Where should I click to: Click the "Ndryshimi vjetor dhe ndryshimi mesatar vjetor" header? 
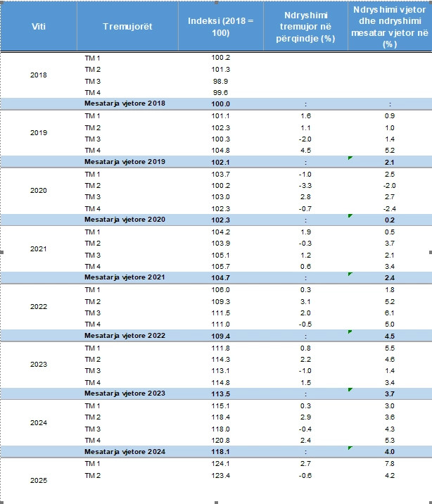click(389, 26)
